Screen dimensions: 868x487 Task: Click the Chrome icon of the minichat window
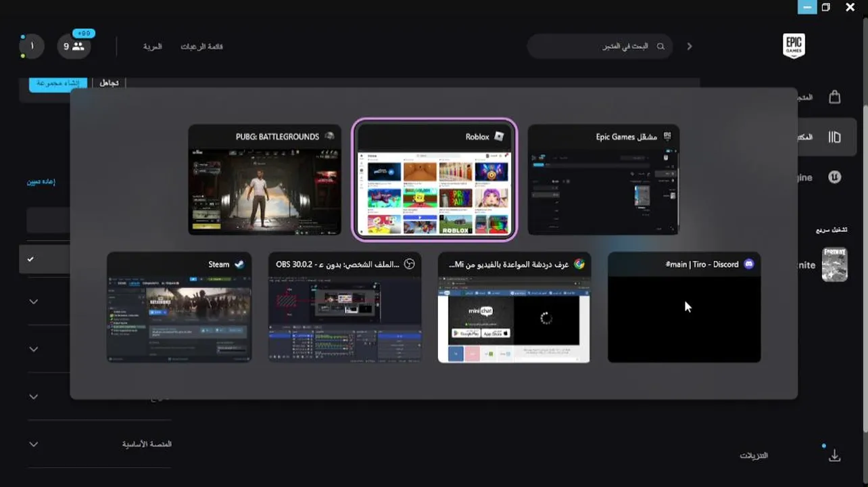pos(579,264)
